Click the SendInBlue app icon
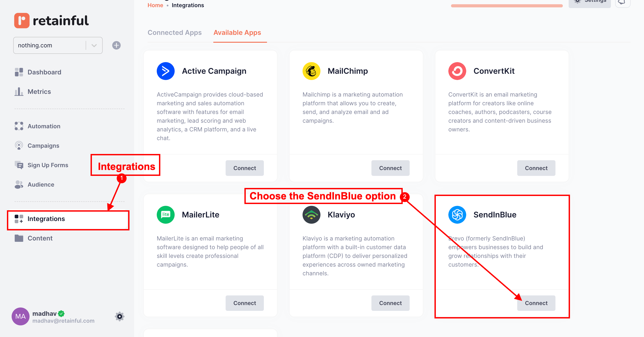This screenshot has height=337, width=644. point(457,215)
